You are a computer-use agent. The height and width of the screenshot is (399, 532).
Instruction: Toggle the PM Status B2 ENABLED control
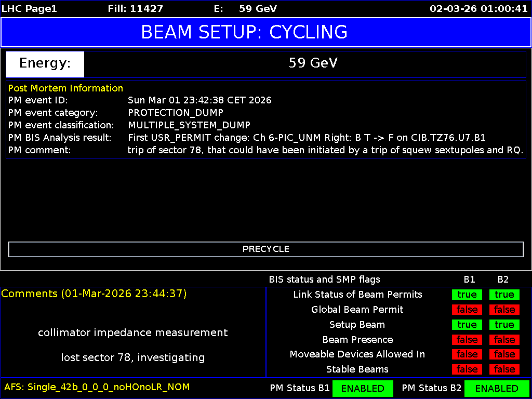[x=497, y=388]
